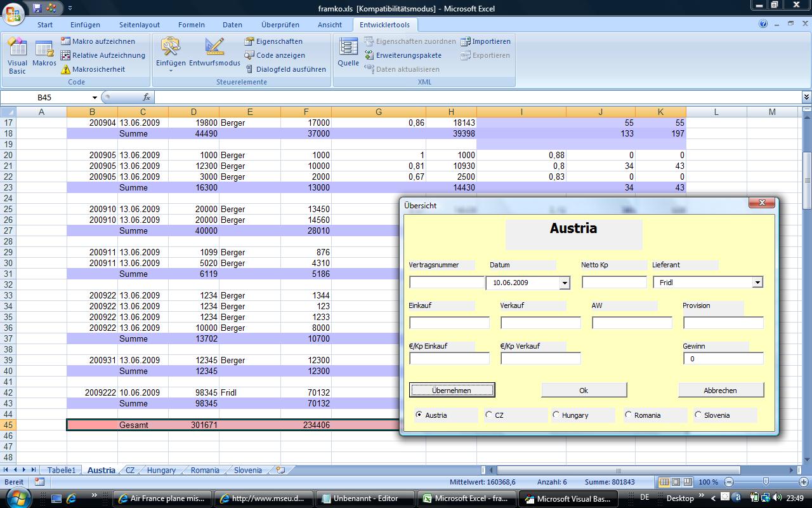The height and width of the screenshot is (508, 812).
Task: Select the CZ radio button
Action: (488, 415)
